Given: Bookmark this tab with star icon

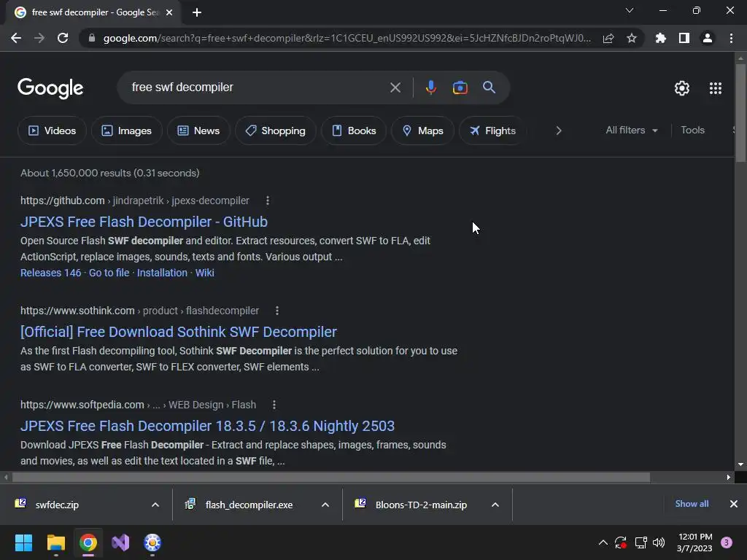Looking at the screenshot, I should pos(632,38).
